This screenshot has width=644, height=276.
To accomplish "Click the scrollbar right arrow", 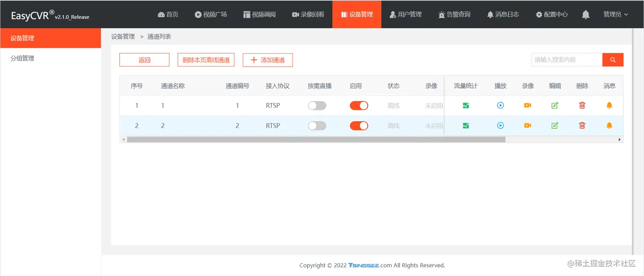I will (x=619, y=139).
